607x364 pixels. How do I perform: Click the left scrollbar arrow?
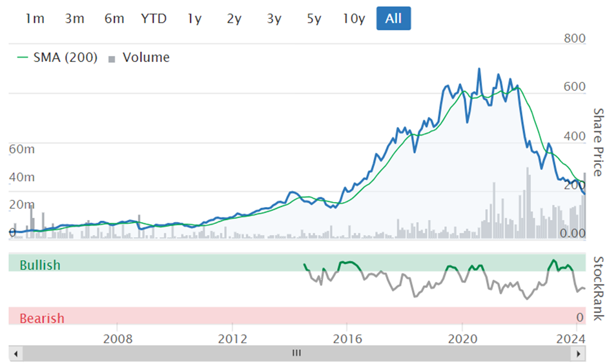[x=16, y=354]
